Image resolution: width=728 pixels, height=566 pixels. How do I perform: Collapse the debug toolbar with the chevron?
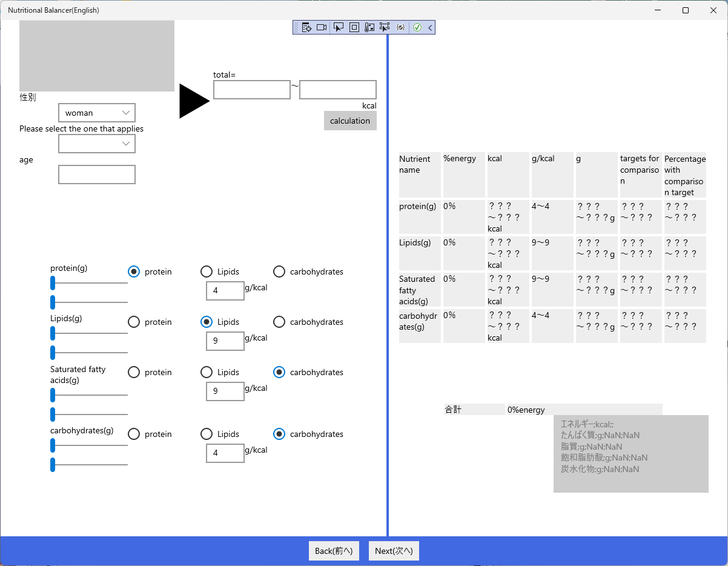[430, 27]
